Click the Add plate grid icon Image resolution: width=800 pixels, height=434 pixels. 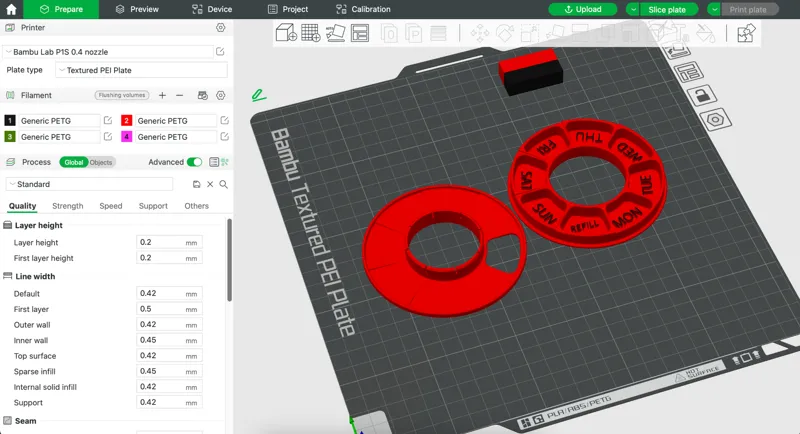(311, 33)
